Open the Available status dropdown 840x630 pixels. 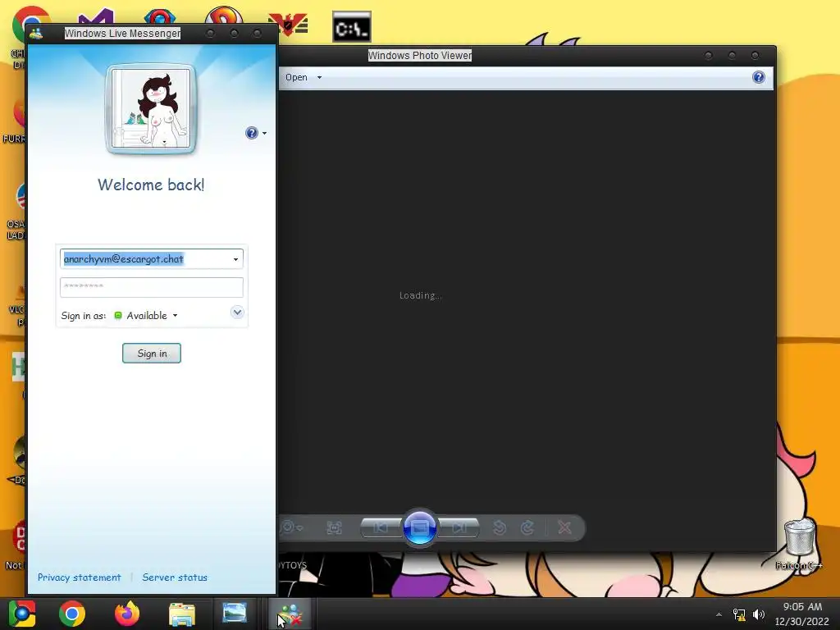pos(146,316)
